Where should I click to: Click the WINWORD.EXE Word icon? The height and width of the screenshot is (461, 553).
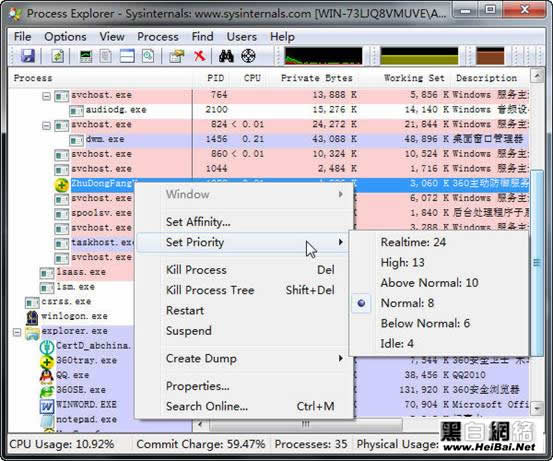47,406
